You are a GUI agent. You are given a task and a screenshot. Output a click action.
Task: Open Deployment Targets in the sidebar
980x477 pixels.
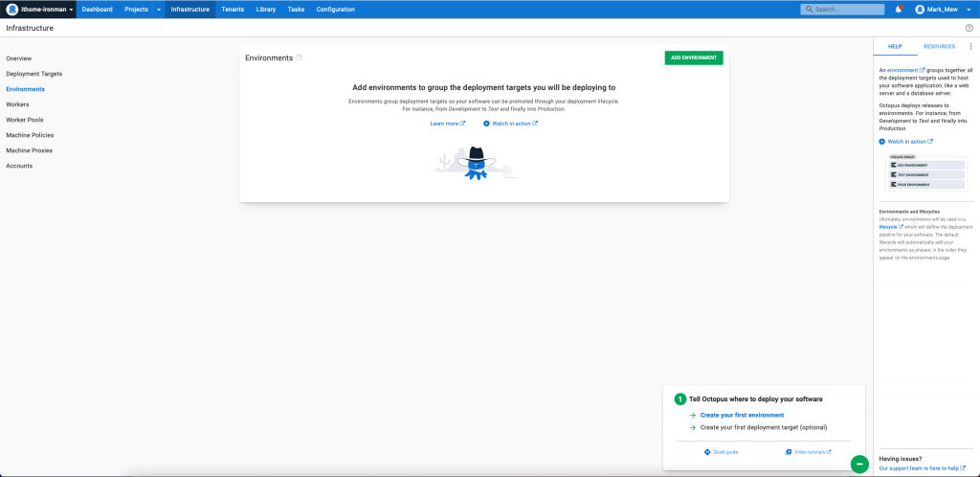pos(34,74)
